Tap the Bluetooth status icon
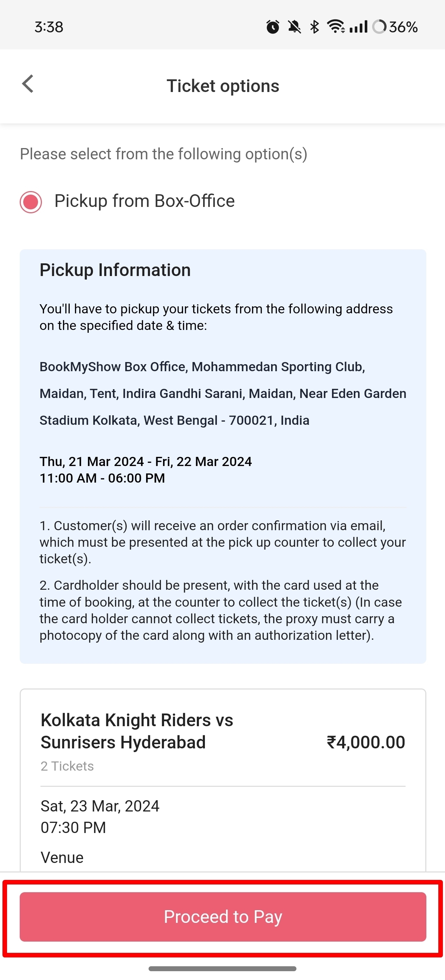Viewport: 445px width, 980px height. click(x=314, y=27)
